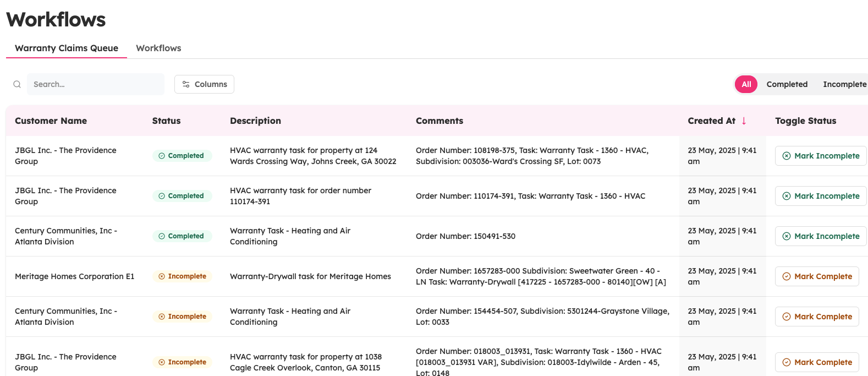The width and height of the screenshot is (868, 376).
Task: Mark Incomplete for order 110174-391 row
Action: click(x=821, y=196)
